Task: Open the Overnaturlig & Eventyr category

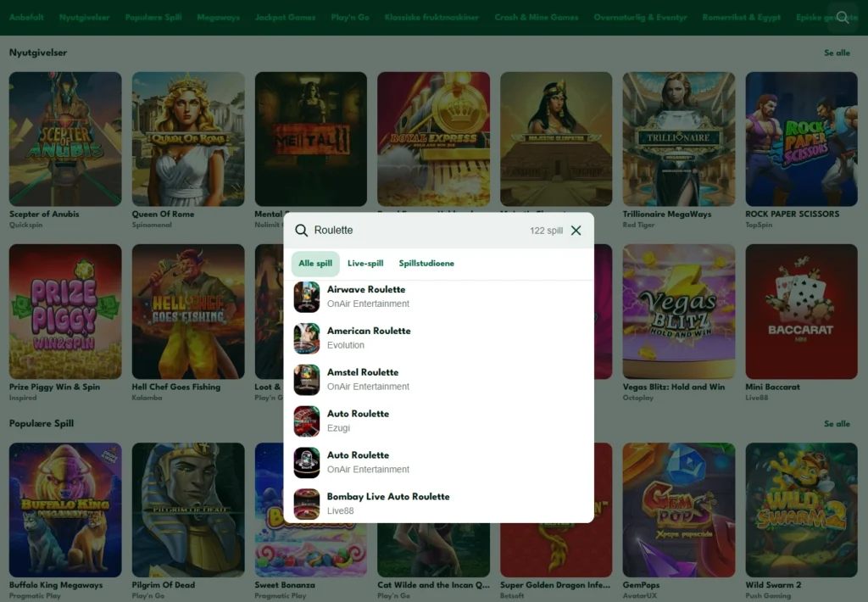Action: [641, 17]
